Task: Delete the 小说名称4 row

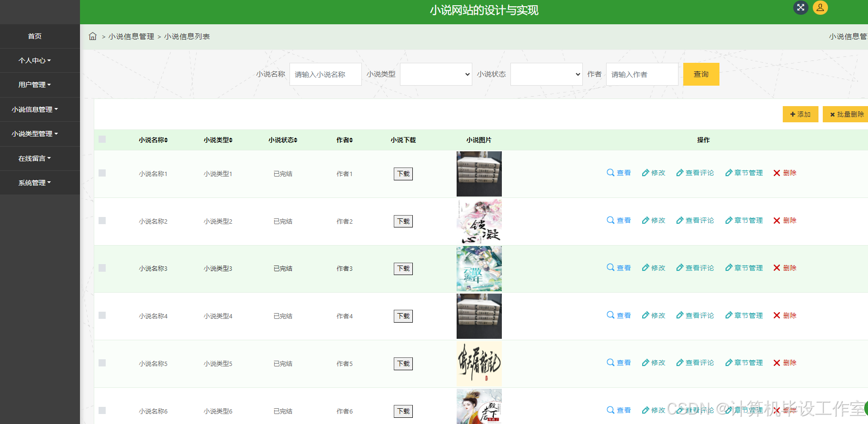Action: pos(785,316)
